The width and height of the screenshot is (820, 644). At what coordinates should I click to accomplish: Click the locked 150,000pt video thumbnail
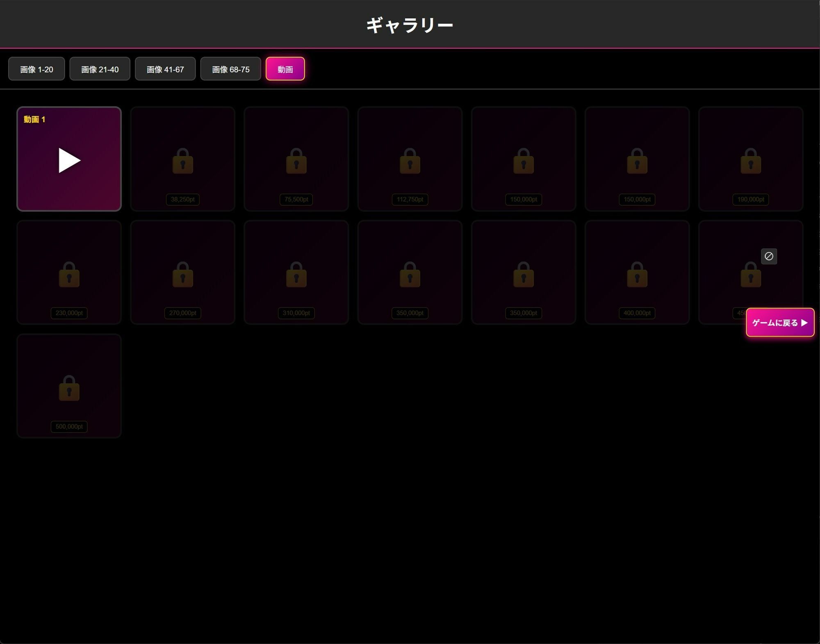tap(523, 159)
